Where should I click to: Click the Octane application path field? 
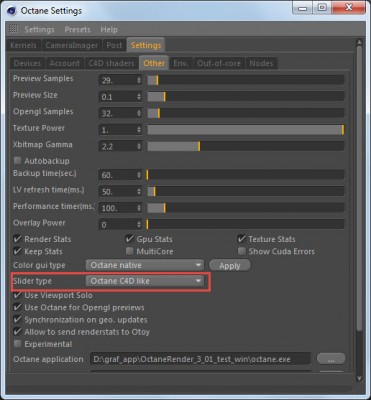point(200,359)
